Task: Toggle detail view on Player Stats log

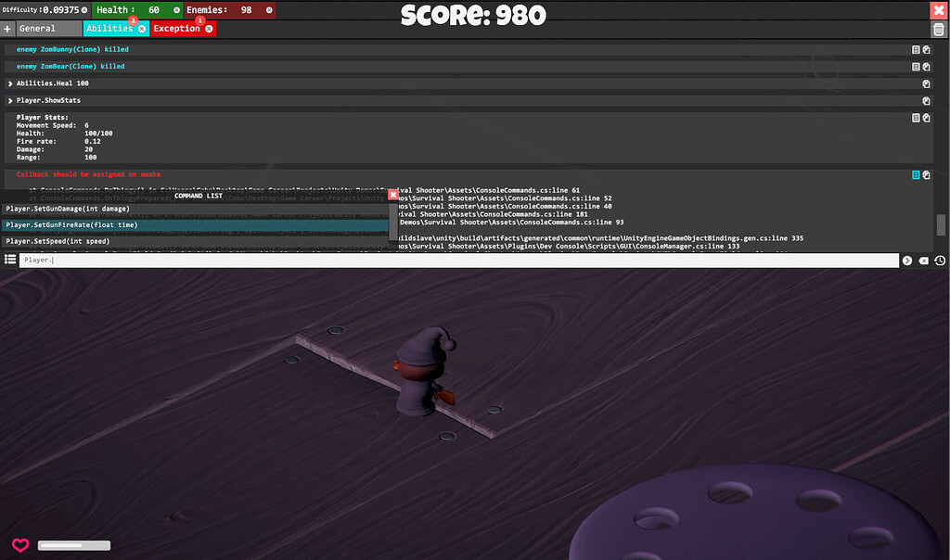Action: [915, 118]
